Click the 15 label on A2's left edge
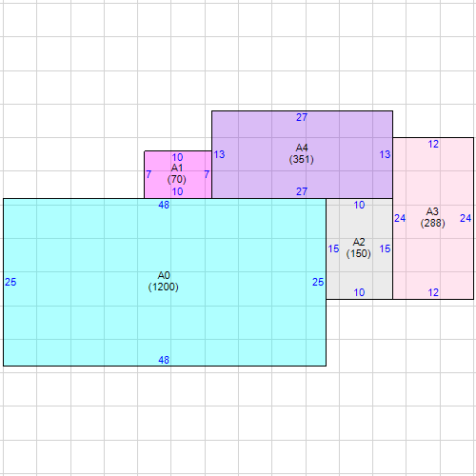Viewport: 476px width, 476px height. click(x=333, y=248)
